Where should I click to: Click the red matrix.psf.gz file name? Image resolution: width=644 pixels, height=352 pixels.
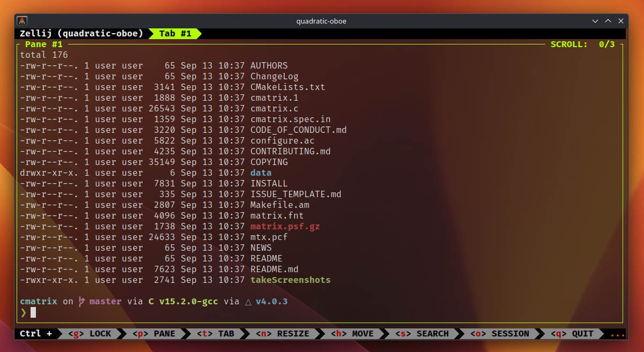[x=285, y=227]
